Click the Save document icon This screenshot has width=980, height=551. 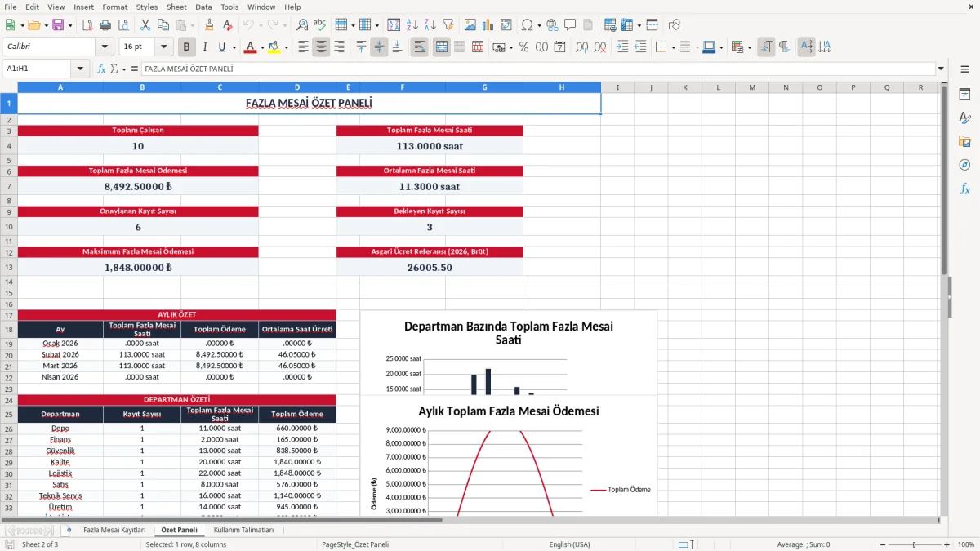coord(58,25)
